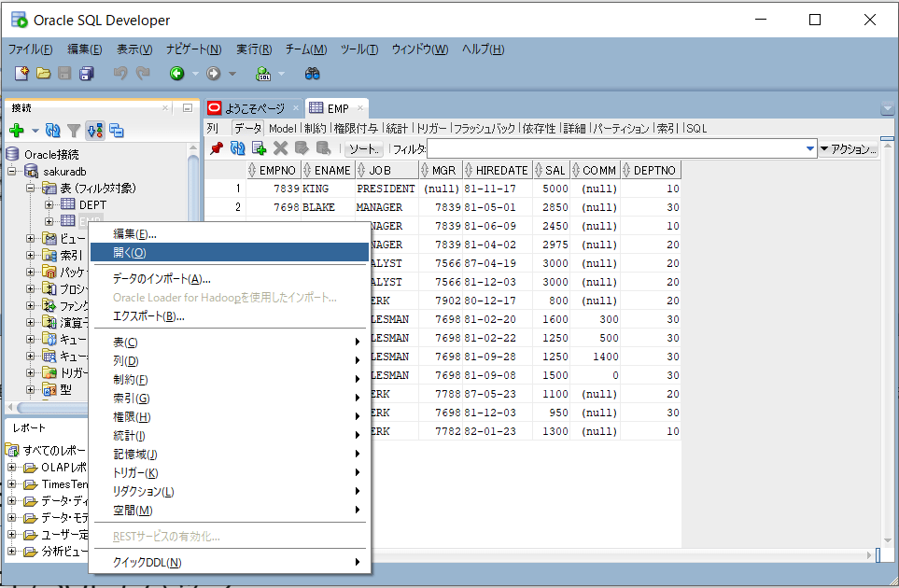Image resolution: width=899 pixels, height=588 pixels.
Task: Click the アクション... button
Action: coord(849,149)
